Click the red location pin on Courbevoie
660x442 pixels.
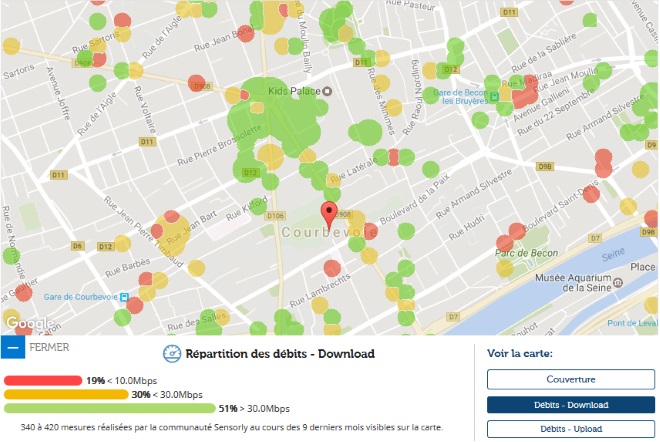click(x=329, y=213)
